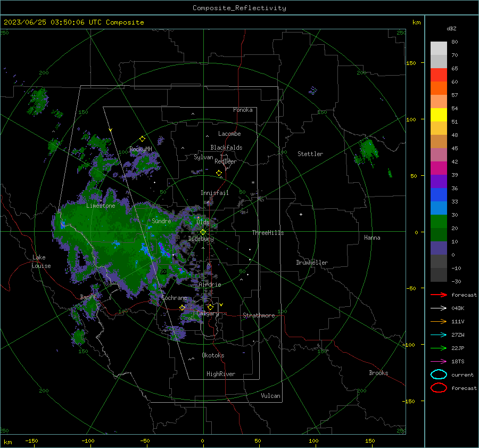Click the Innisfail label
479x448 pixels.
click(214, 193)
